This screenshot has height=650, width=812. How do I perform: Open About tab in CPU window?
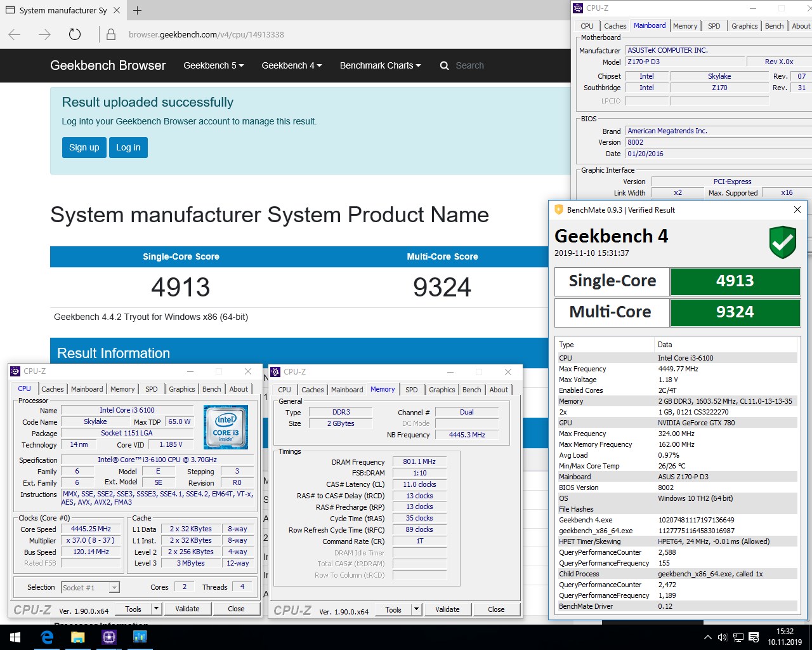click(239, 389)
